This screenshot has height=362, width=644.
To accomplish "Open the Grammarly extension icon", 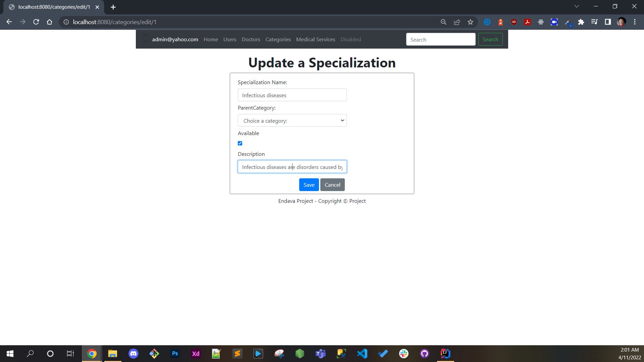I will (x=487, y=22).
